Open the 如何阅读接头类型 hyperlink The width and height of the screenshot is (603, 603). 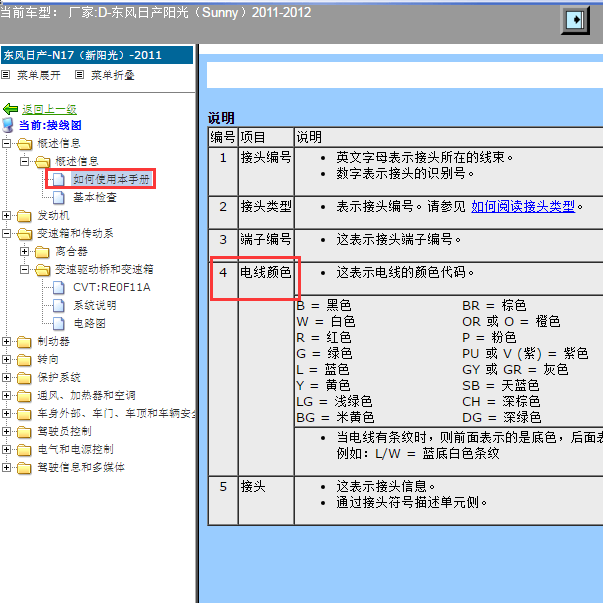[x=523, y=207]
